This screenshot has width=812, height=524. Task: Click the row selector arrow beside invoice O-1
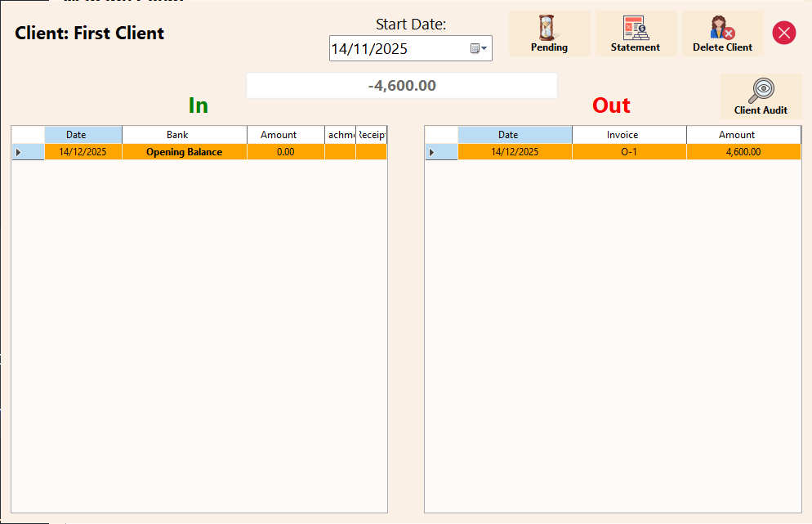point(431,151)
